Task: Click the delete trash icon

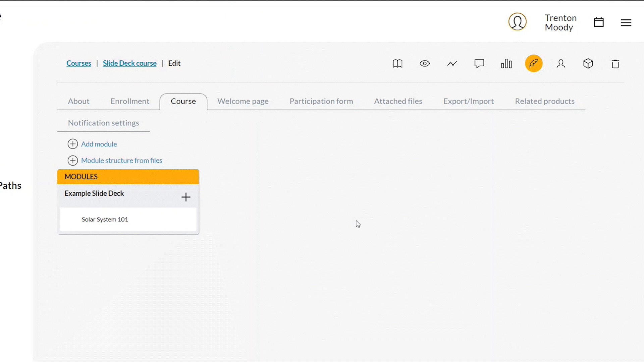Action: pyautogui.click(x=615, y=64)
